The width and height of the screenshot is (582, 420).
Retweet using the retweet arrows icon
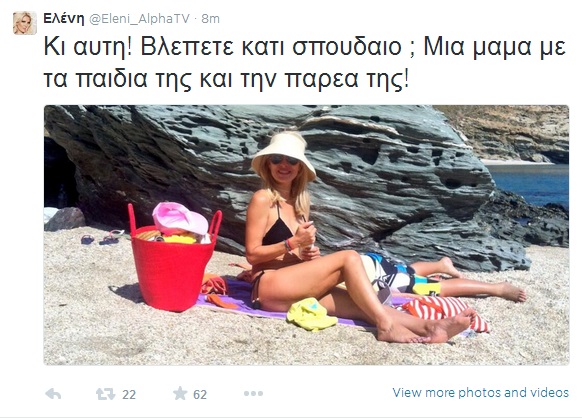click(x=106, y=394)
